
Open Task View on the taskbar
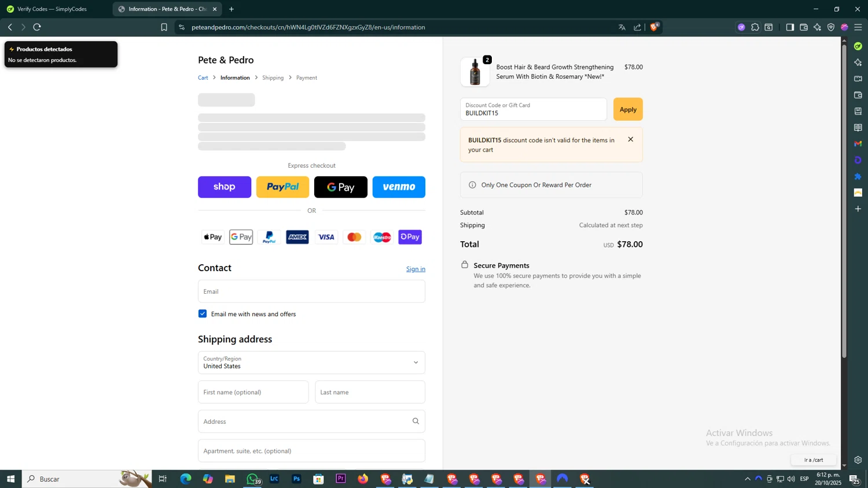click(x=163, y=479)
